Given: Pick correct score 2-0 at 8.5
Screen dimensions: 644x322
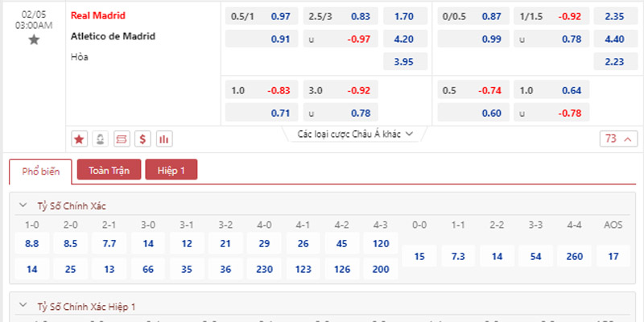Looking at the screenshot, I should point(71,244).
